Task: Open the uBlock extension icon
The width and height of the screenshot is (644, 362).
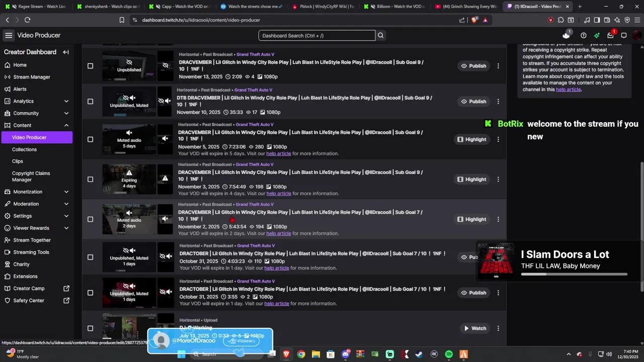Action: pos(550,20)
